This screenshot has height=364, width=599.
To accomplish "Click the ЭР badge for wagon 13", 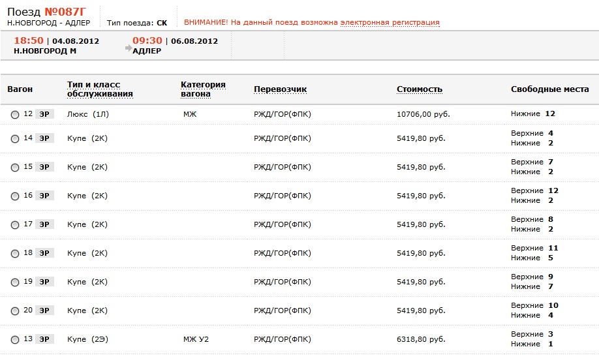I will (44, 339).
